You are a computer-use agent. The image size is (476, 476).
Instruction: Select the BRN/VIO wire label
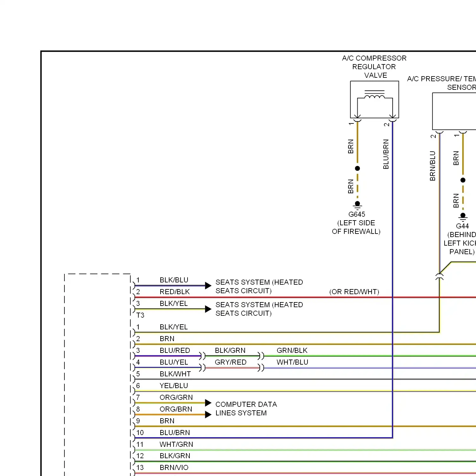174,467
